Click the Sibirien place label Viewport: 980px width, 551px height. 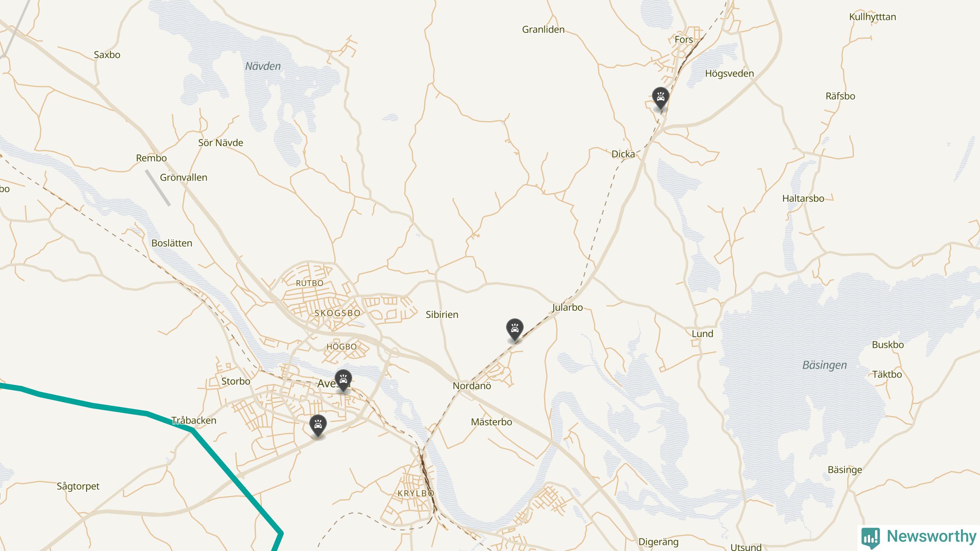442,315
